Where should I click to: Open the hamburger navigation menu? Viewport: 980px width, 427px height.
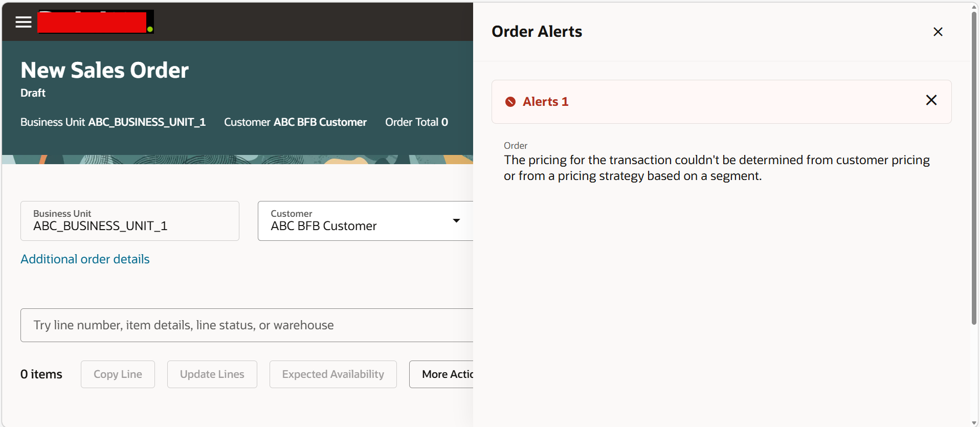(x=24, y=22)
